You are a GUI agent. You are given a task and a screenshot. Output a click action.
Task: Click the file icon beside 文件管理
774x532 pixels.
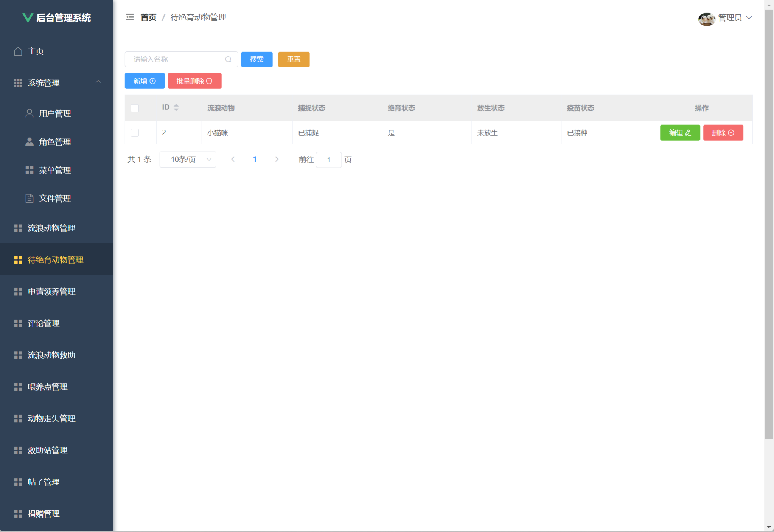[30, 199]
